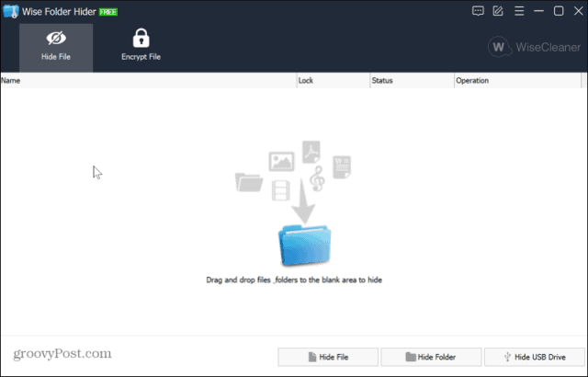Maximize the Wise Folder Hider window
588x377 pixels.
pyautogui.click(x=559, y=11)
